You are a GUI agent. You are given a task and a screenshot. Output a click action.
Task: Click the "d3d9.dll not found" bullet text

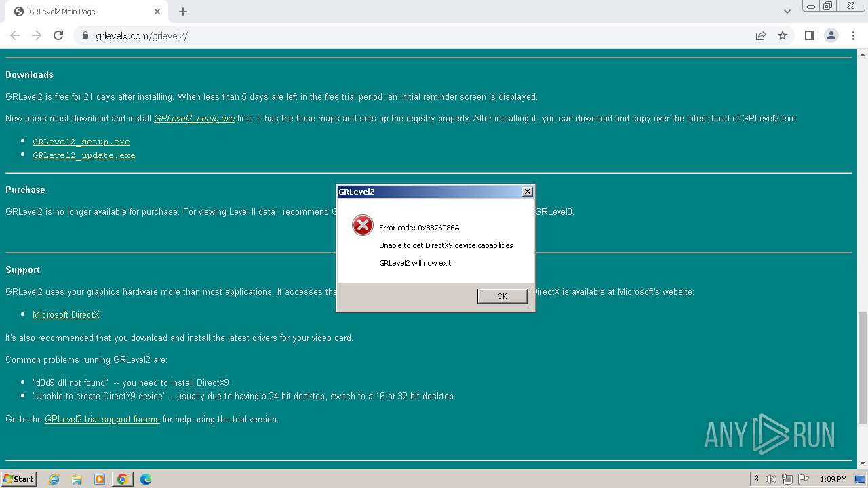(x=131, y=383)
